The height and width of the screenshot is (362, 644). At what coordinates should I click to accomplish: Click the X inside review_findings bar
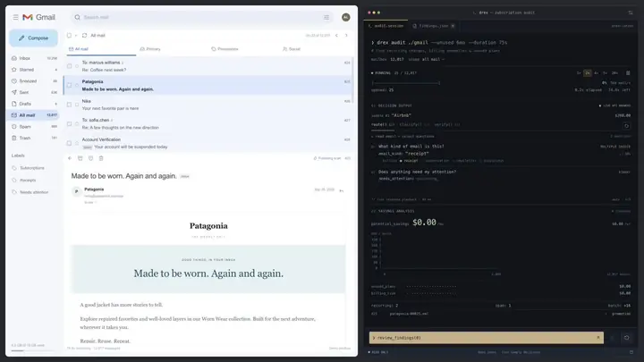coord(598,338)
